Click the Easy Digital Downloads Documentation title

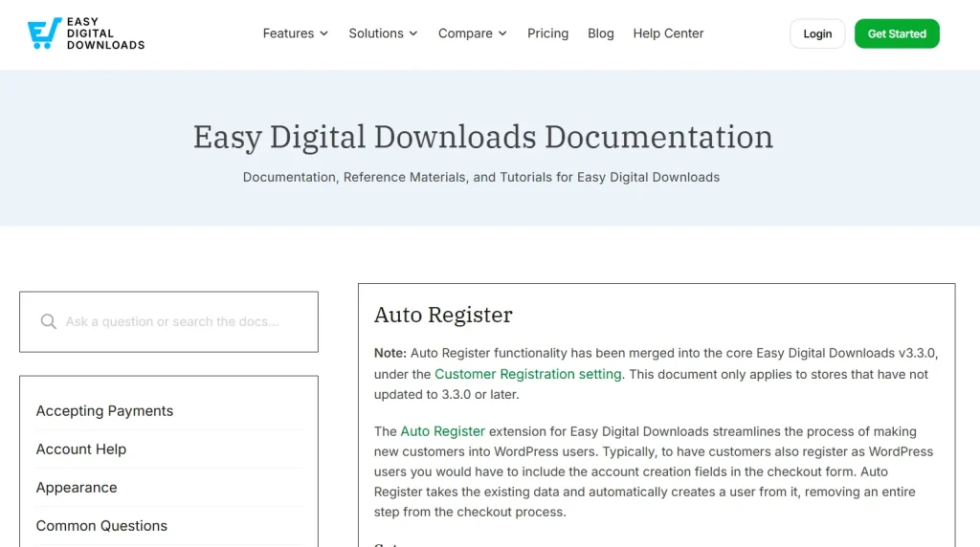coord(483,137)
